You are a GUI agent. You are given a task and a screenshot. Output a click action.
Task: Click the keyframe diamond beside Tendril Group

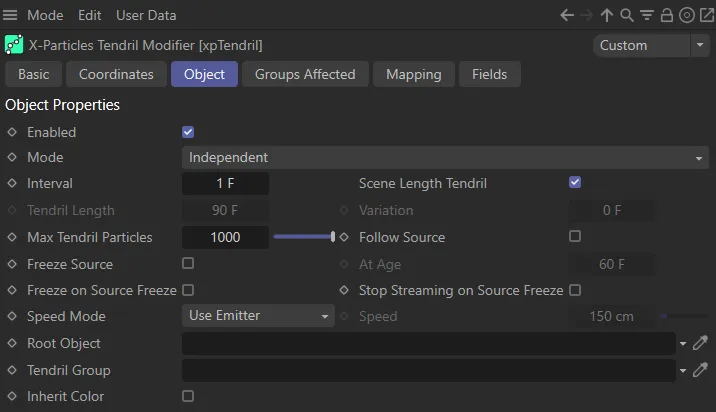(12, 370)
